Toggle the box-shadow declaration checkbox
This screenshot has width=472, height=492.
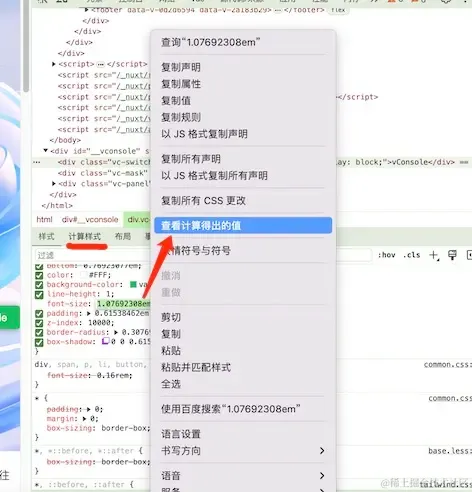pyautogui.click(x=39, y=342)
